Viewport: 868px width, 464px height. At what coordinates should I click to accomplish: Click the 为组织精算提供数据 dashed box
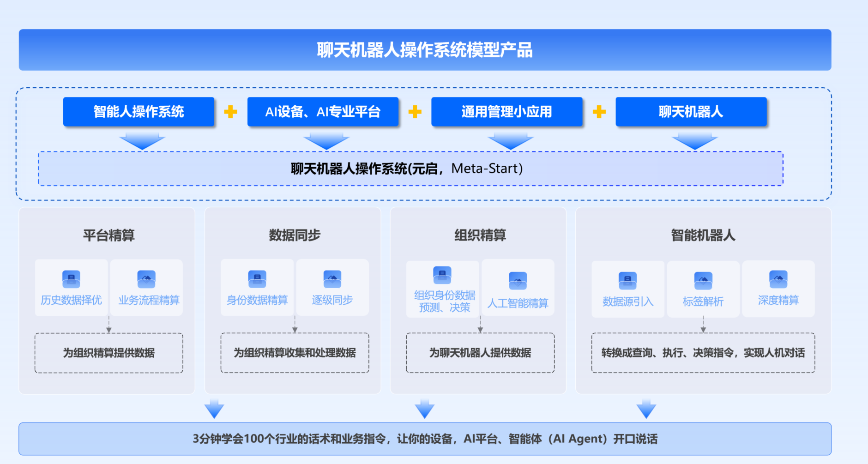pos(109,353)
